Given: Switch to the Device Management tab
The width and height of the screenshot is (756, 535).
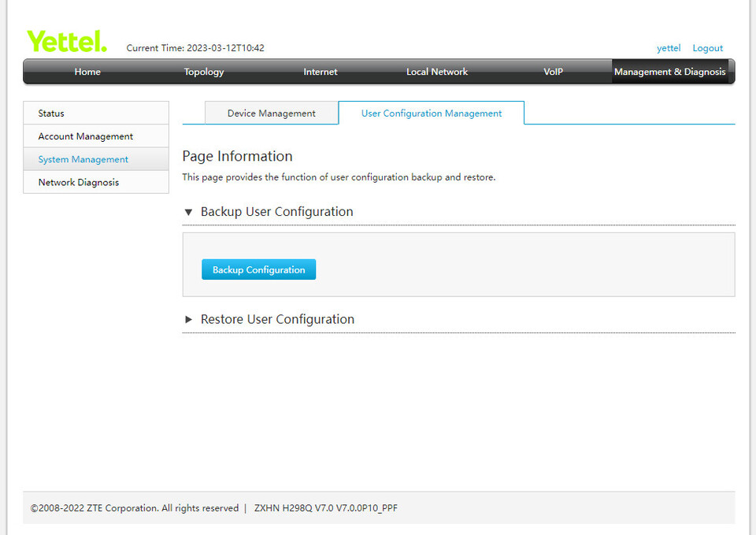Looking at the screenshot, I should [271, 113].
